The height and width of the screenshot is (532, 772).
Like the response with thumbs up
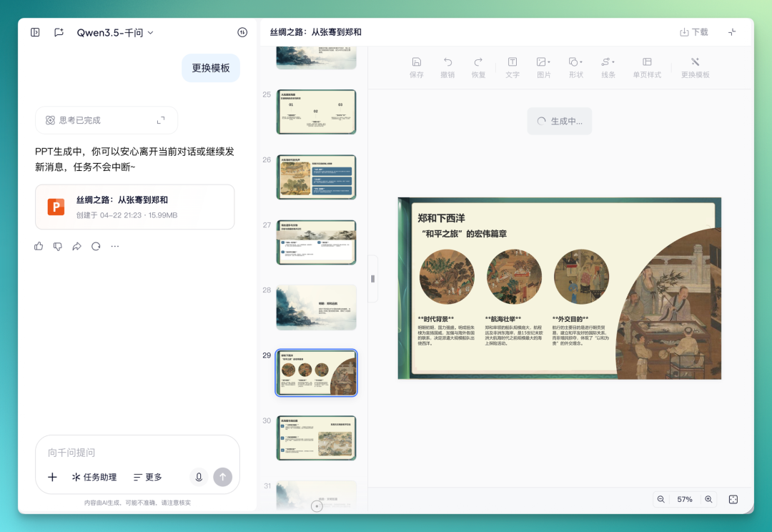39,246
